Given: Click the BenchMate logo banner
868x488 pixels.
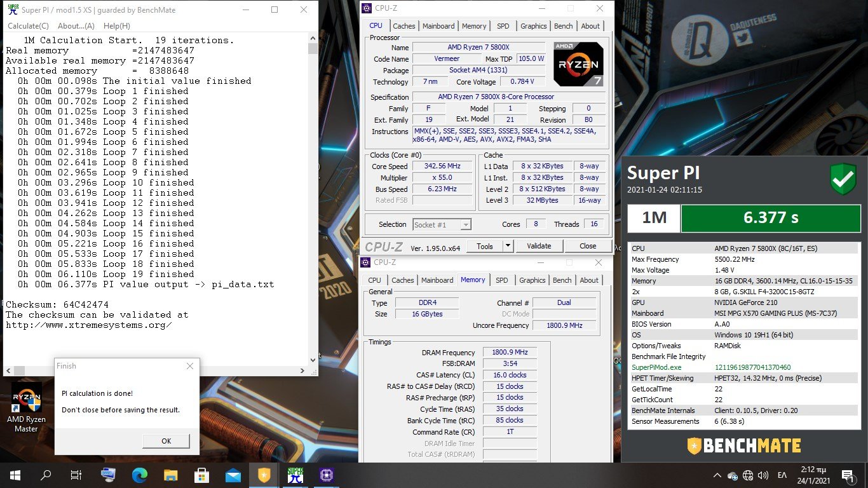Looking at the screenshot, I should [744, 445].
